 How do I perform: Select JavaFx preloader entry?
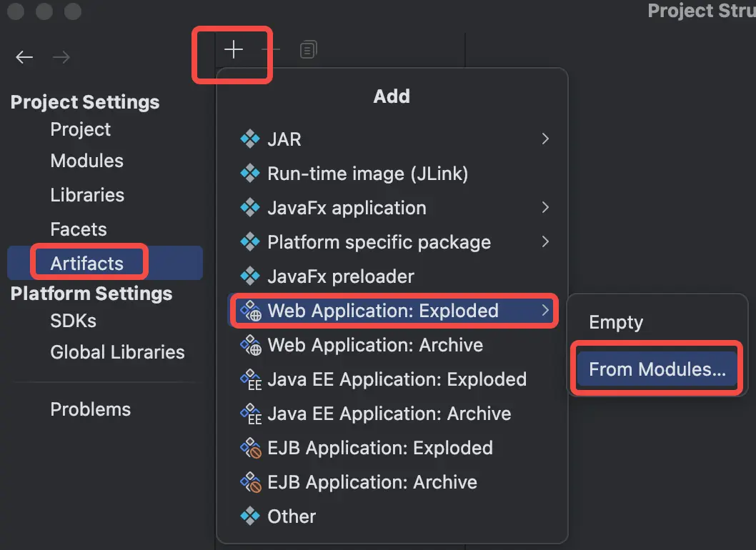[392, 276]
